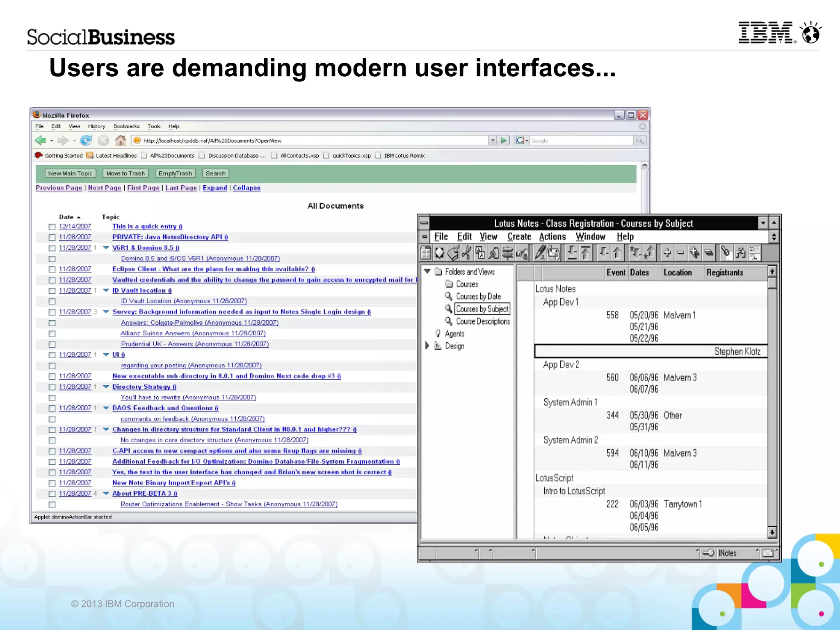Screen dimensions: 840x630
Task: Select Courses by Date view in Lotus Notes
Action: click(x=478, y=296)
